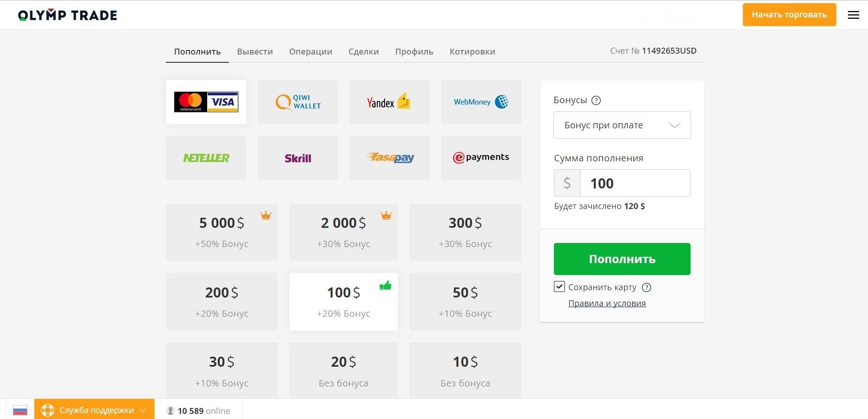This screenshot has width=868, height=419.
Task: Choose the 10$ no-bonus amount
Action: click(x=465, y=370)
